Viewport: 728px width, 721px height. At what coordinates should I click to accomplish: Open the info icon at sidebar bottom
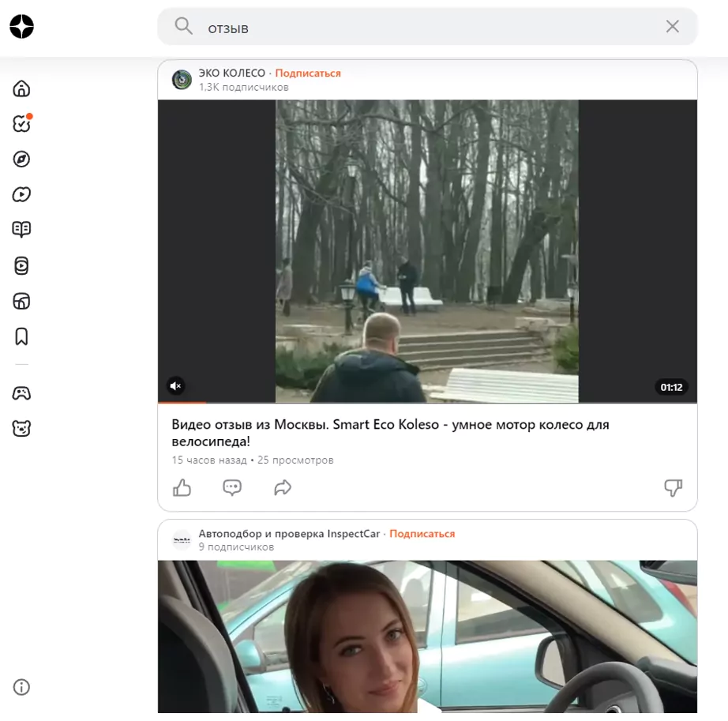coord(21,686)
